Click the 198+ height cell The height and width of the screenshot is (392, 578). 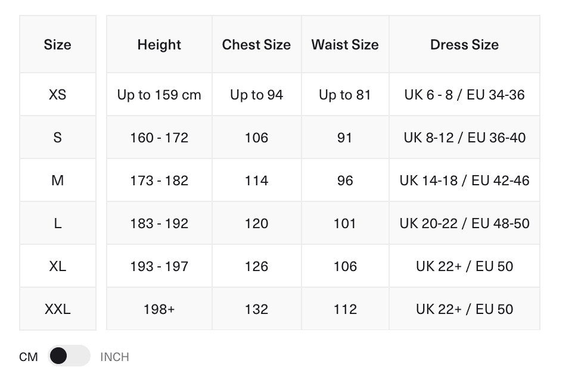159,309
